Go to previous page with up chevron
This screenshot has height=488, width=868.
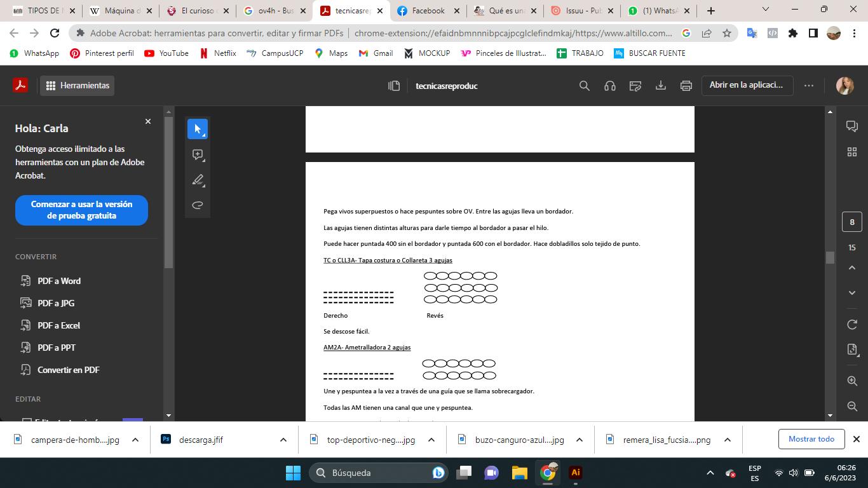(852, 268)
